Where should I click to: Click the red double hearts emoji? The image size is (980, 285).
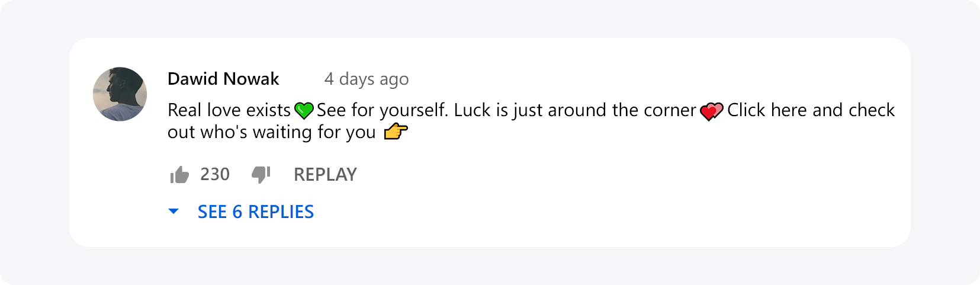711,111
